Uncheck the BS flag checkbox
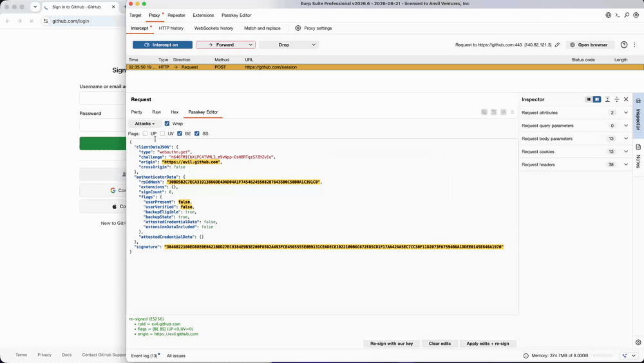Image resolution: width=644 pixels, height=363 pixels. coord(196,133)
